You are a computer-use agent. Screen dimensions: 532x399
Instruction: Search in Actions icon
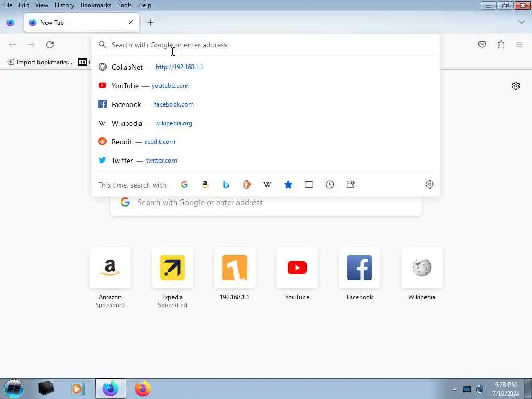(x=351, y=184)
